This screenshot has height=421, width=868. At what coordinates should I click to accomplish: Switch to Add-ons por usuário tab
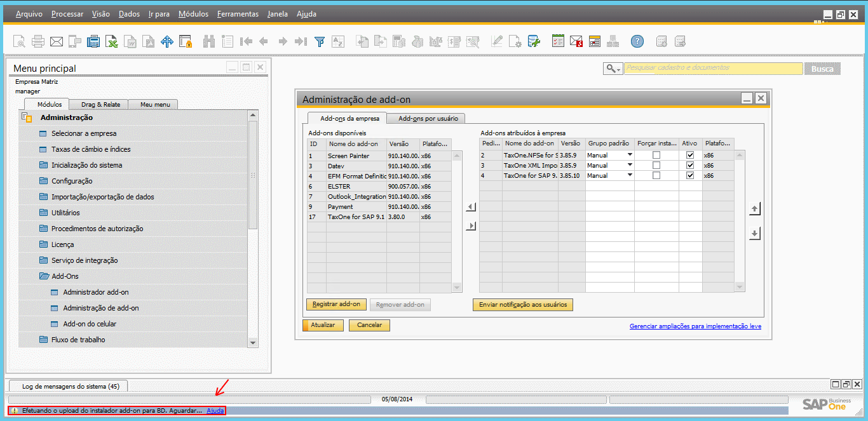[x=426, y=118]
